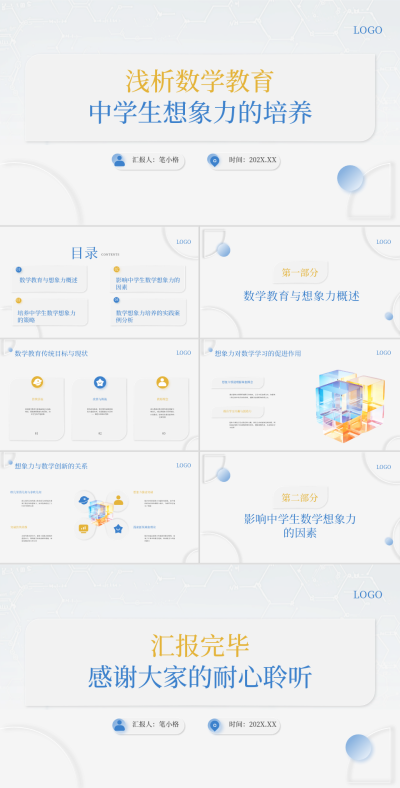Click the blue number badge above 数学教育与想象力概述 in 目录
The image size is (400, 788).
pyautogui.click(x=19, y=270)
